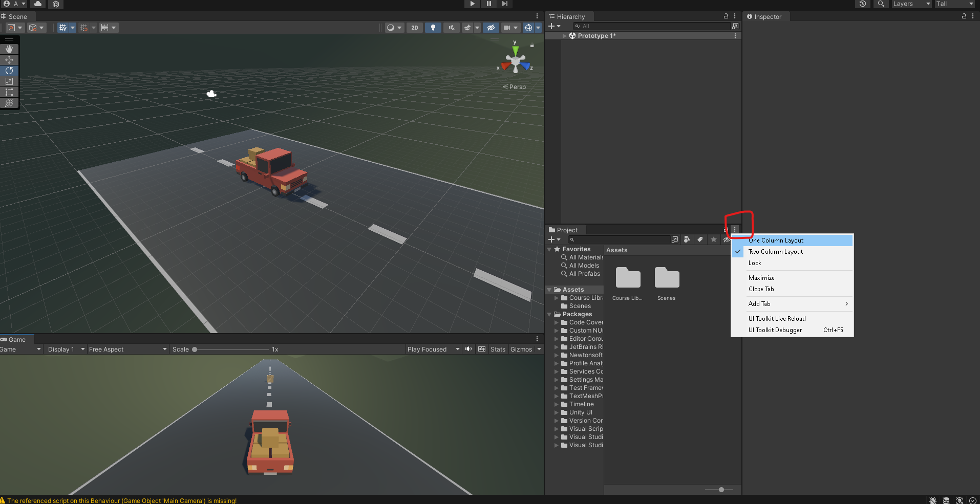Click the Hierarchy search field
The image size is (980, 504).
point(651,26)
